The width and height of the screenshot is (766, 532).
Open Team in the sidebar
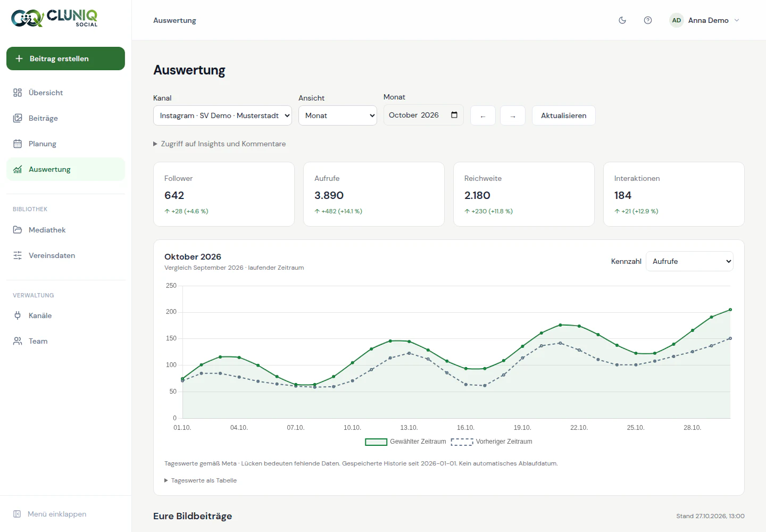click(x=65, y=341)
